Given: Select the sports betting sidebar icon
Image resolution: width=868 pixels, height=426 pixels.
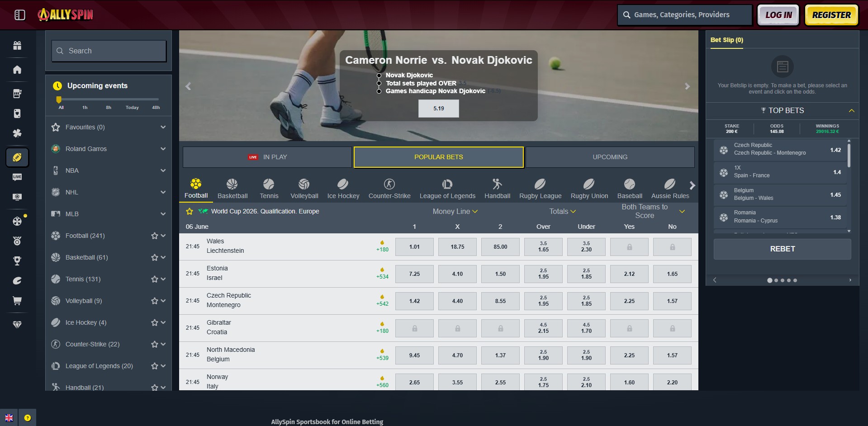Looking at the screenshot, I should coord(17,157).
